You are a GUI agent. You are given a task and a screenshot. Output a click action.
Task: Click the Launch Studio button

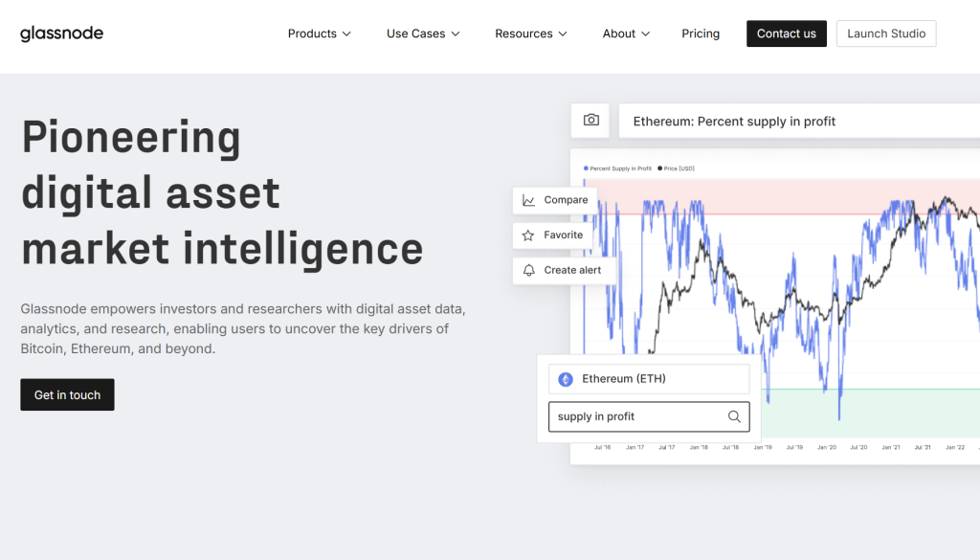coord(886,34)
